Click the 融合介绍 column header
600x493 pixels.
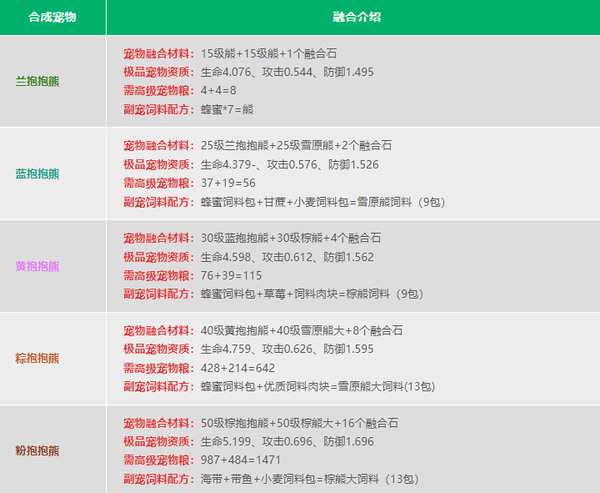pyautogui.click(x=353, y=18)
